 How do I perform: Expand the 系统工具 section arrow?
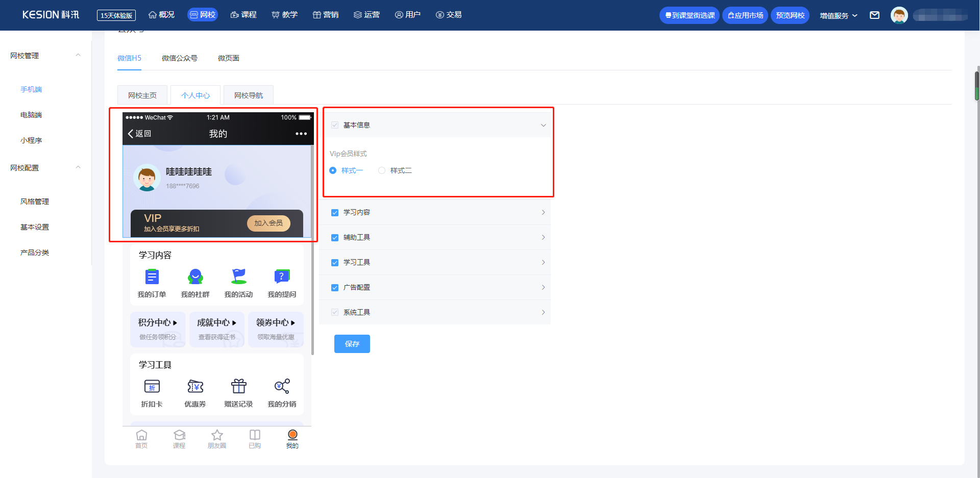point(543,312)
